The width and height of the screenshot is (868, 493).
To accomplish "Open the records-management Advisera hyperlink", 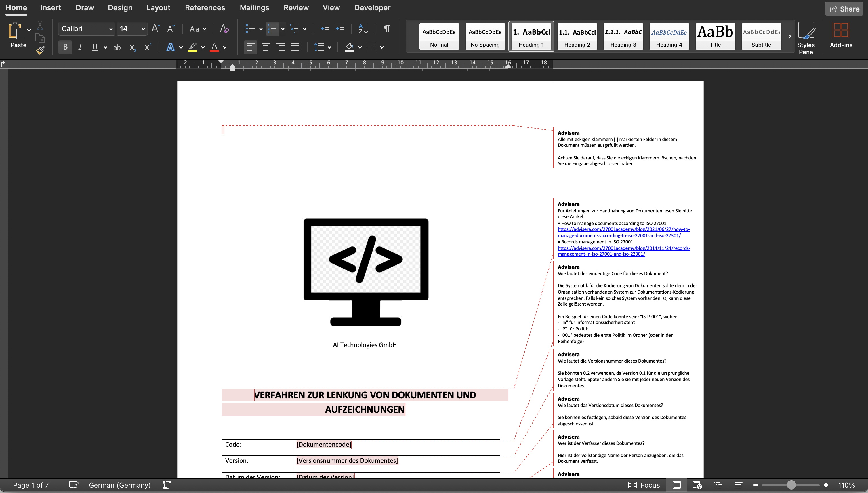I will [x=624, y=251].
